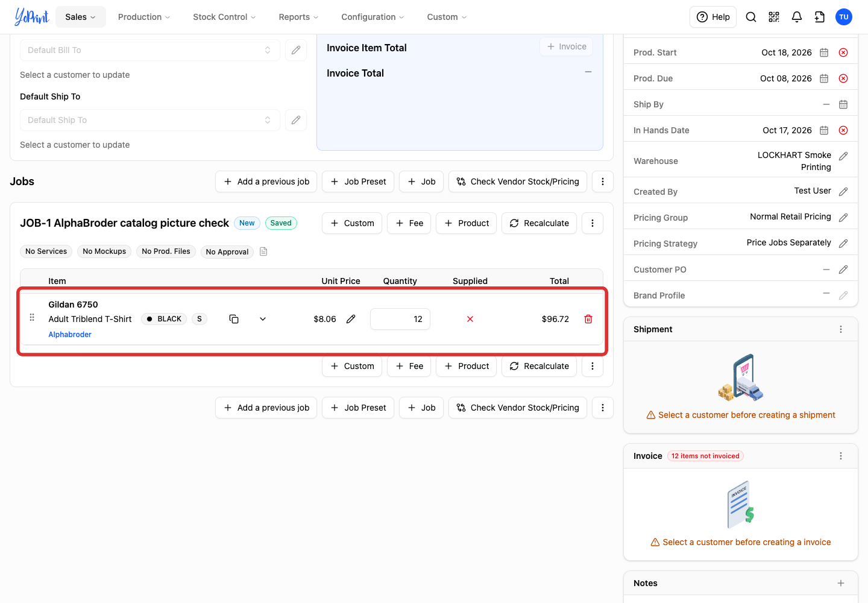Open the Sales menu

coord(81,17)
